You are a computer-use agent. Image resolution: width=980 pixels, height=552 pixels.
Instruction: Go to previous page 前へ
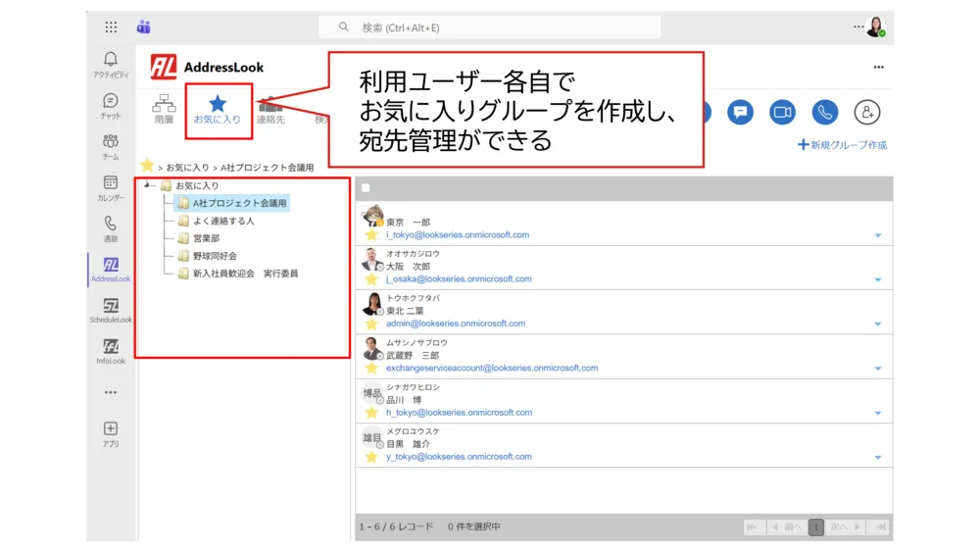(786, 527)
